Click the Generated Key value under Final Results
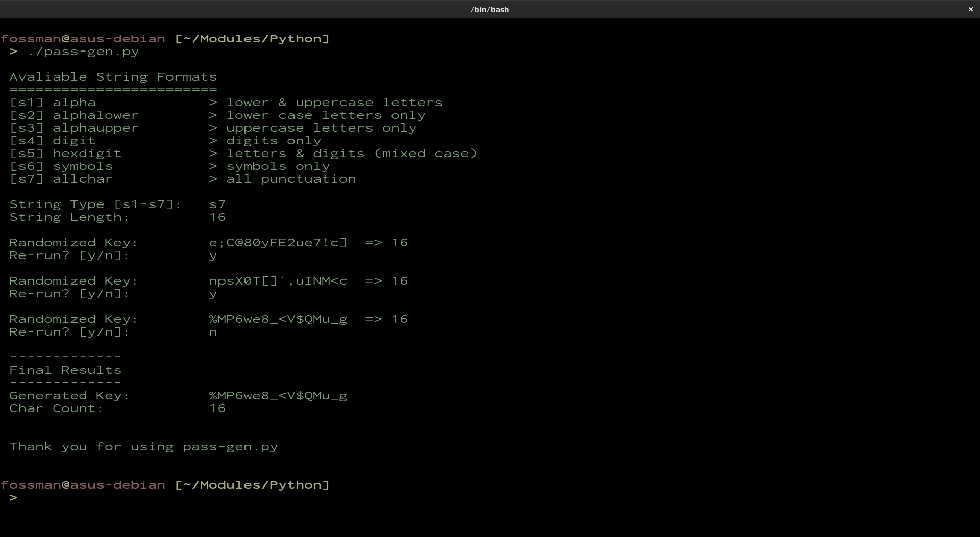This screenshot has height=537, width=980. pyautogui.click(x=278, y=396)
